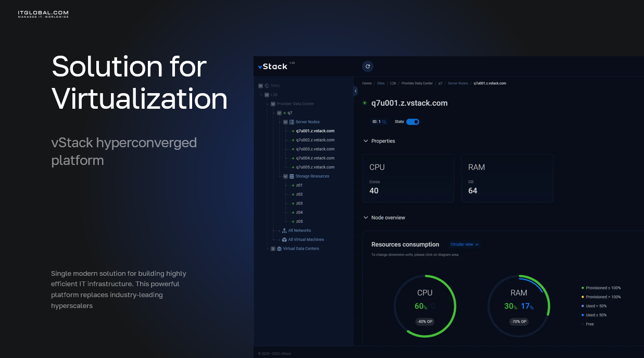Click the Storage Resources database icon
The image size is (644, 358).
(292, 176)
